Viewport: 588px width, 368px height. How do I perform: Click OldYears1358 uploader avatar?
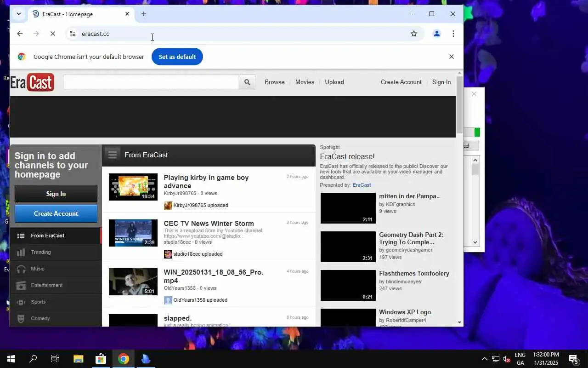pos(168,300)
